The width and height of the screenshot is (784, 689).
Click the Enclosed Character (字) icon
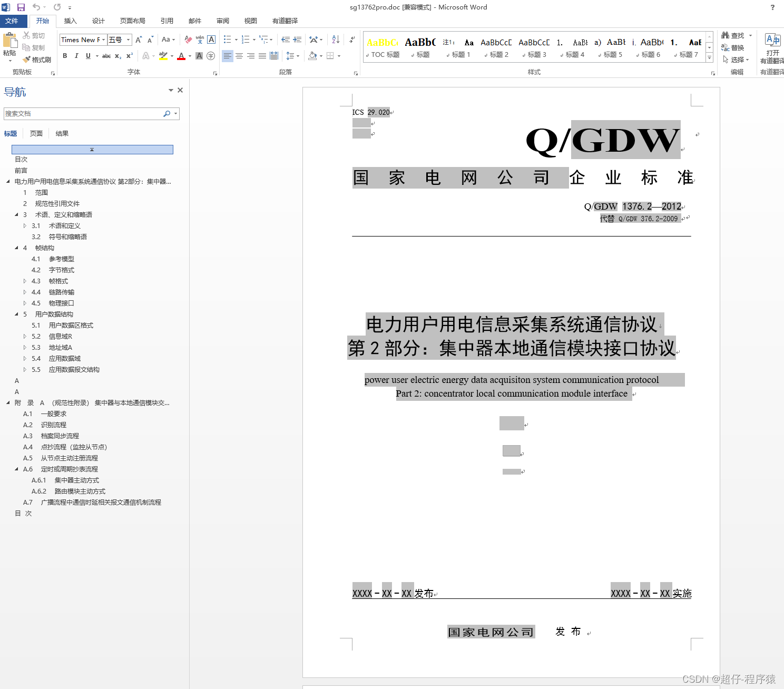pyautogui.click(x=211, y=56)
